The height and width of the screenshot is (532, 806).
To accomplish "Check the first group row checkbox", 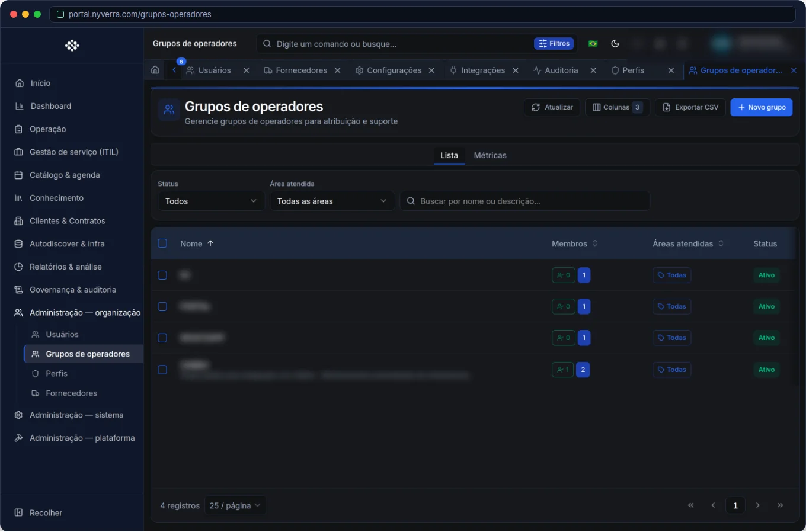I will 162,275.
